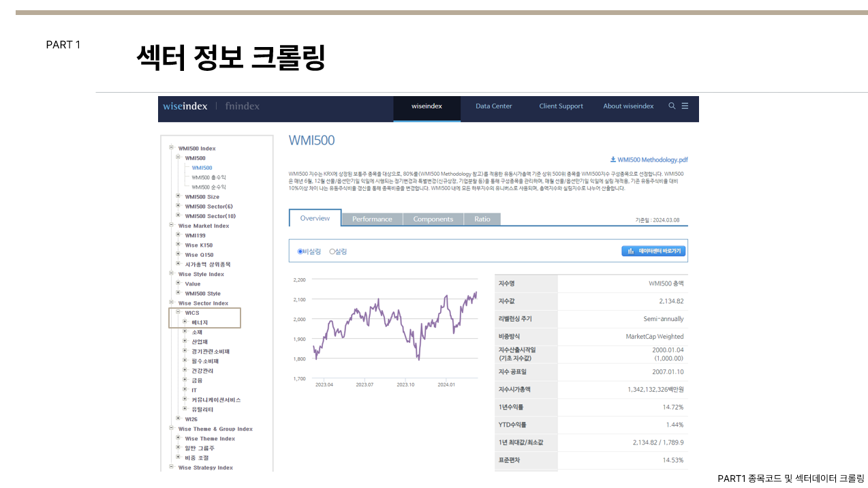
Task: Open 유틸리티 in the tree
Action: click(202, 410)
